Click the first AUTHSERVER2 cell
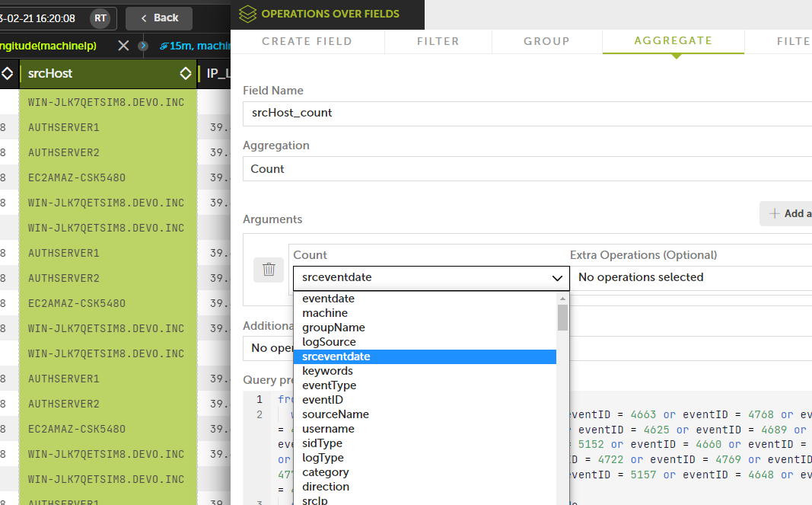 (108, 153)
